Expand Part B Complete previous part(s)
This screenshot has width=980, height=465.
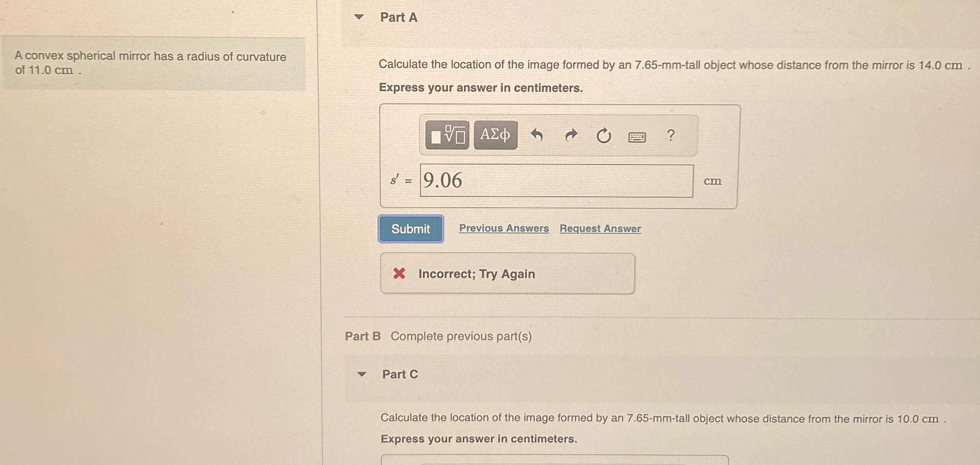click(439, 336)
